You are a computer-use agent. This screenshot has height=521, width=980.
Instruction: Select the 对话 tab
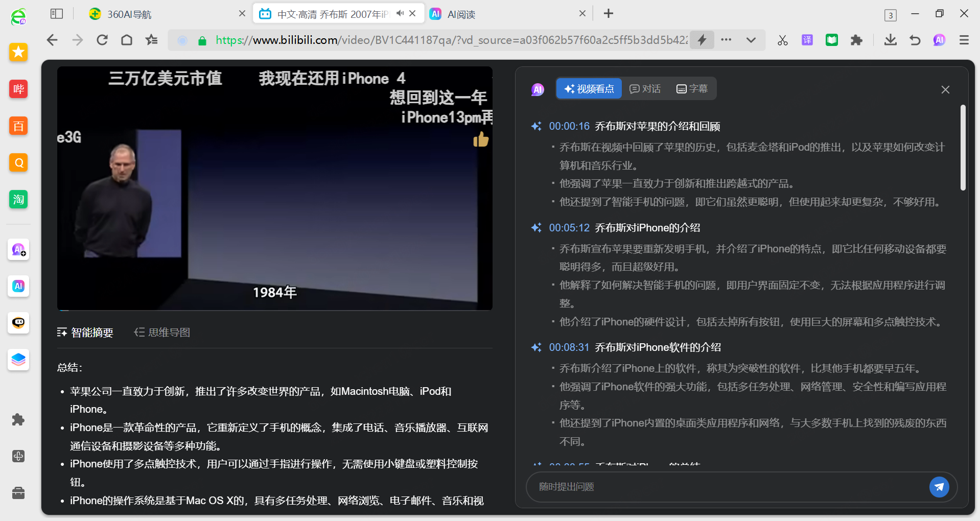tap(645, 89)
